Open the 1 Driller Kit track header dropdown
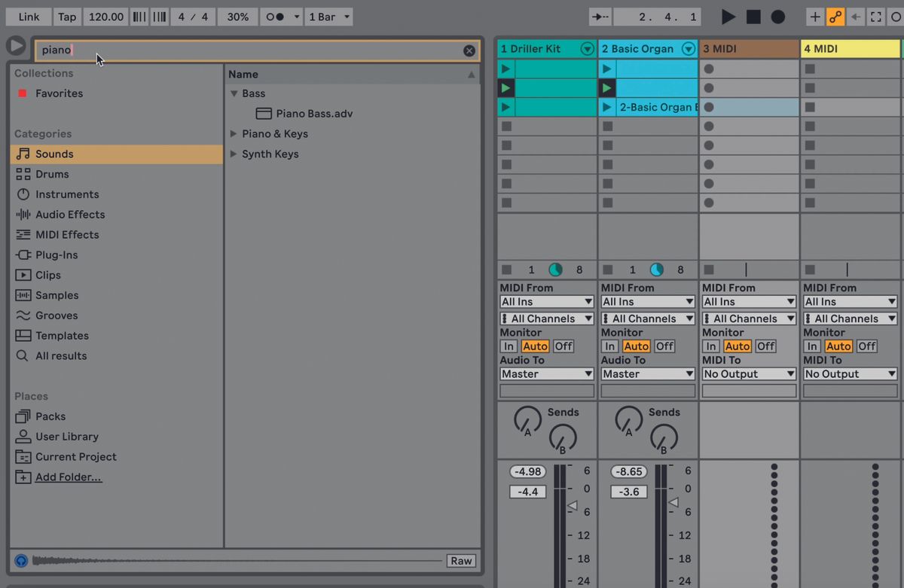Image resolution: width=904 pixels, height=588 pixels. click(588, 49)
